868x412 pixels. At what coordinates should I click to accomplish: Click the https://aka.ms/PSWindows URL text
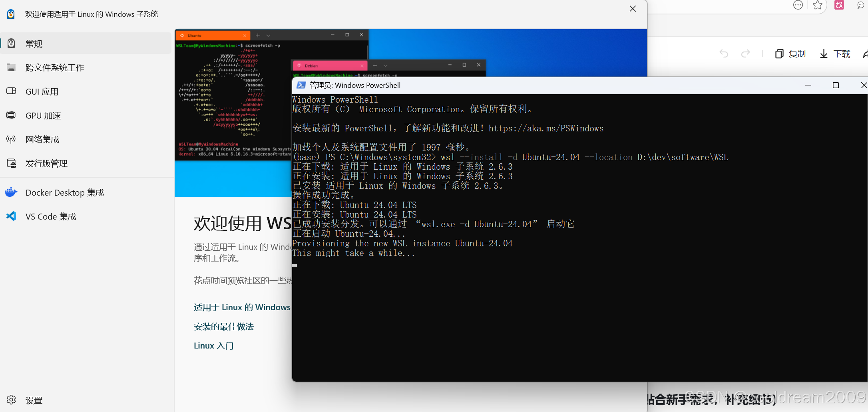(546, 128)
